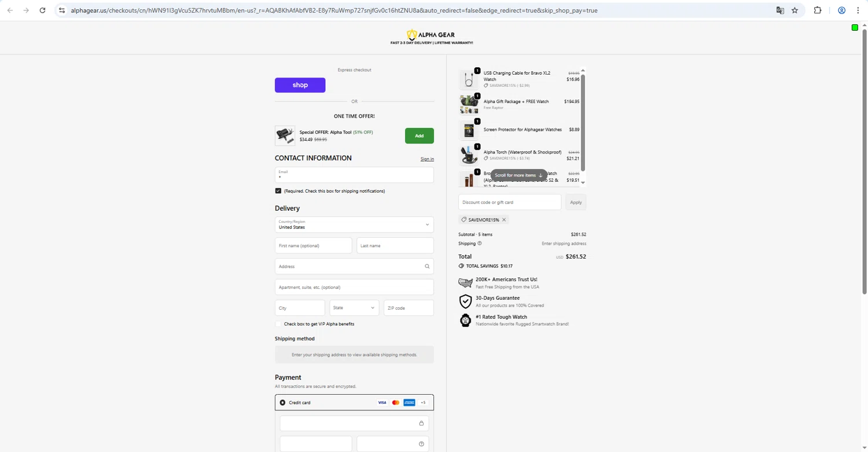Screen dimensions: 868x452
Task: Click the Mastercard icon
Action: pos(396,402)
